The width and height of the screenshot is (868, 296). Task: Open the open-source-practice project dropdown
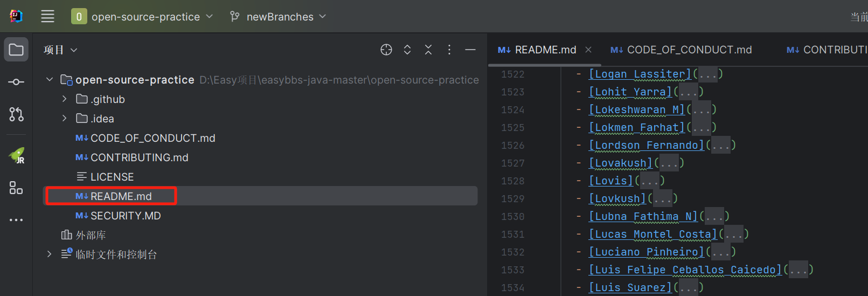point(143,17)
